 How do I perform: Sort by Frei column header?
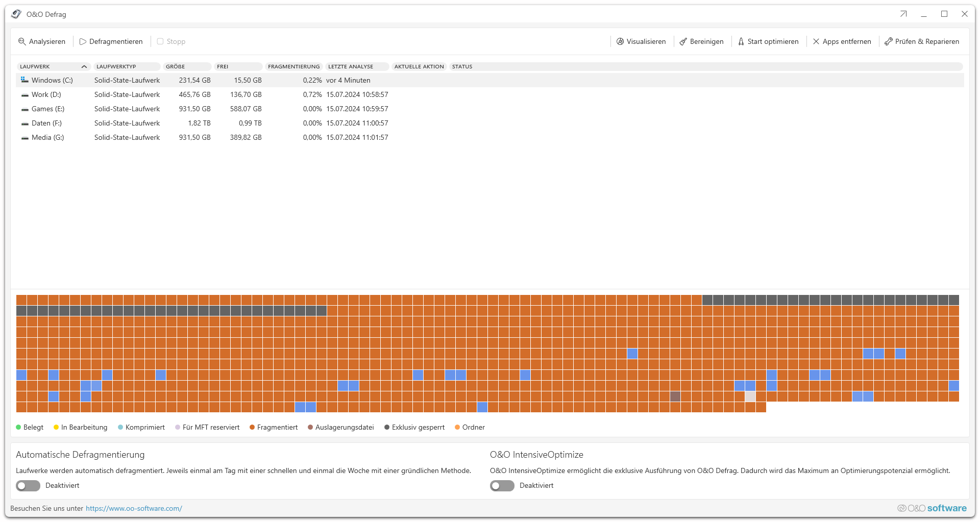238,66
